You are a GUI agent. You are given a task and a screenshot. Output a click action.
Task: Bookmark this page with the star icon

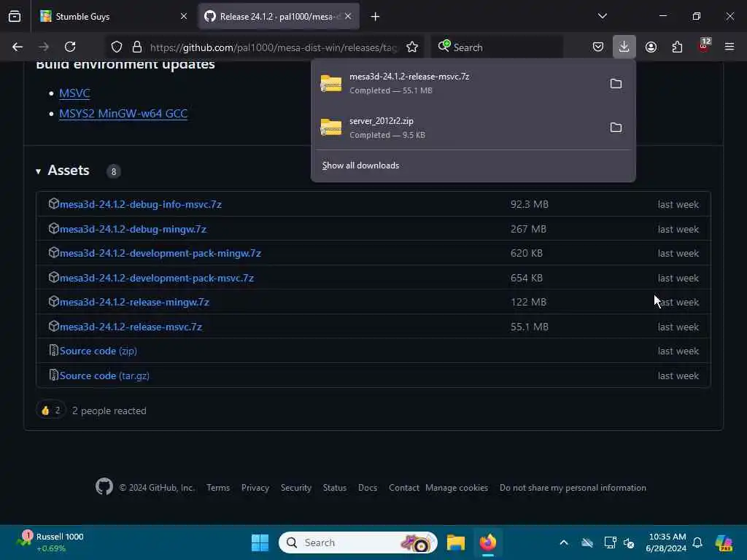[x=412, y=47]
